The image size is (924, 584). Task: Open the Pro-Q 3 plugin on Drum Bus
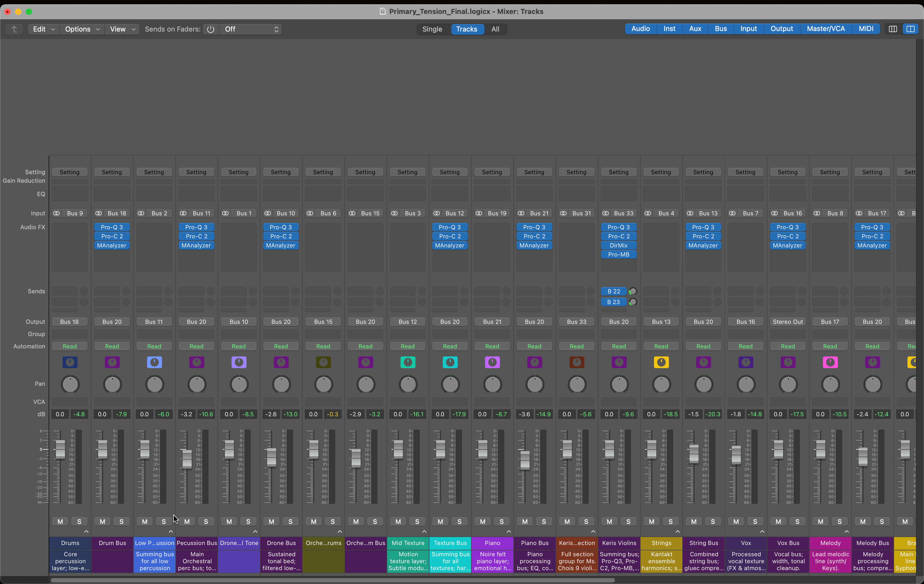pos(112,227)
